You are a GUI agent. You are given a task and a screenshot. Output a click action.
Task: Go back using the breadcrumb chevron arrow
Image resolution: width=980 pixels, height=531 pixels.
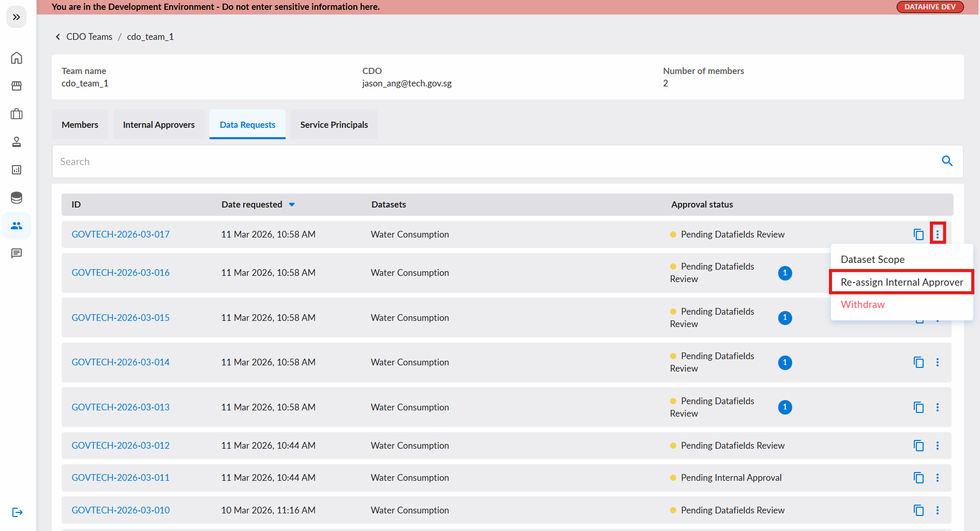tap(58, 37)
